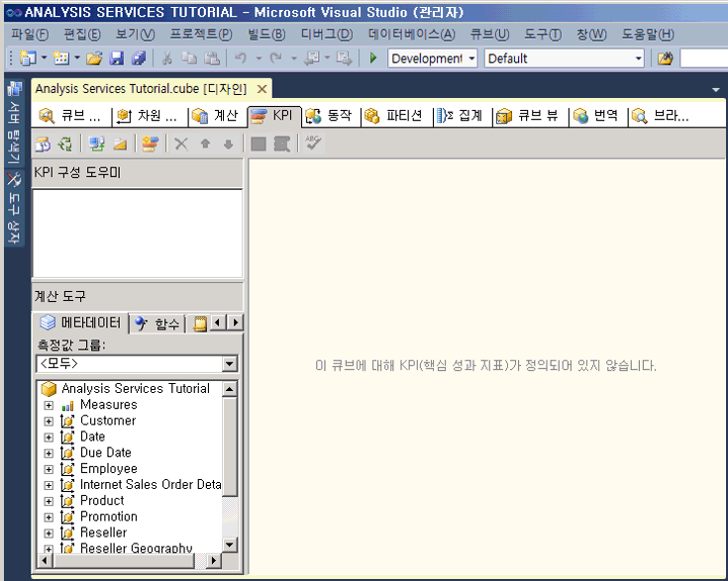Screen dimensions: 728x581
Task: Click the Copy icon in the toolbar
Action: coord(189,58)
